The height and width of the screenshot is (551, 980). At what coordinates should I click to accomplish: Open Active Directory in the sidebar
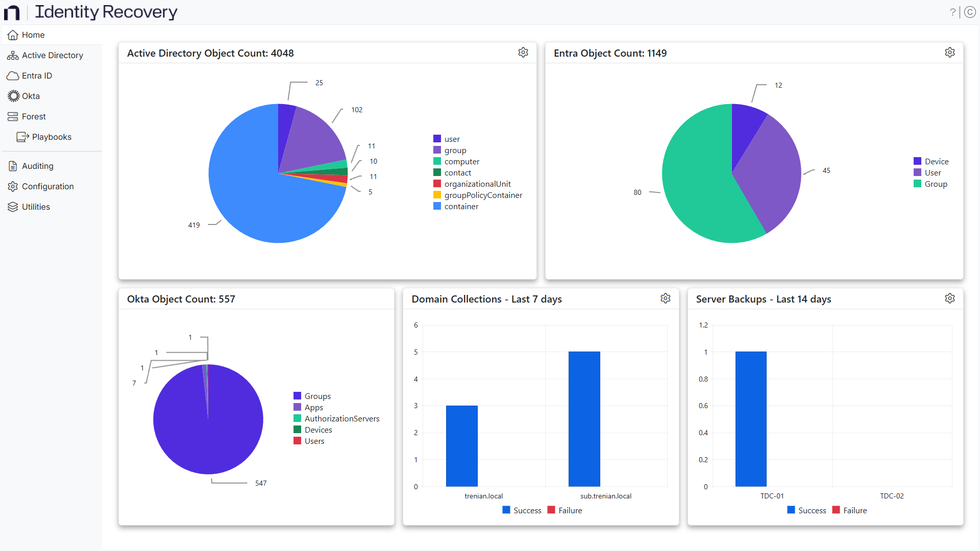pyautogui.click(x=52, y=55)
